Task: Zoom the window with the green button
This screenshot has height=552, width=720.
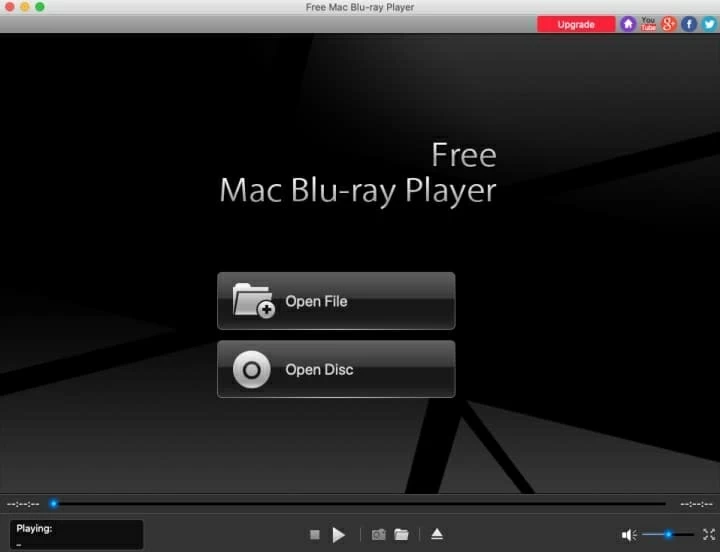Action: [40, 7]
